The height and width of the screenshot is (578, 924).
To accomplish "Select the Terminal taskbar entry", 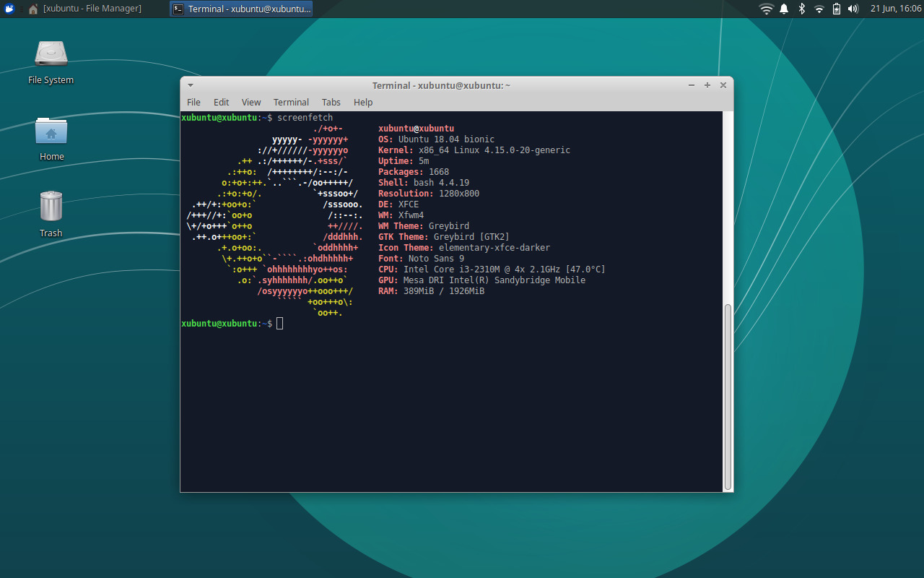I will 242,9.
